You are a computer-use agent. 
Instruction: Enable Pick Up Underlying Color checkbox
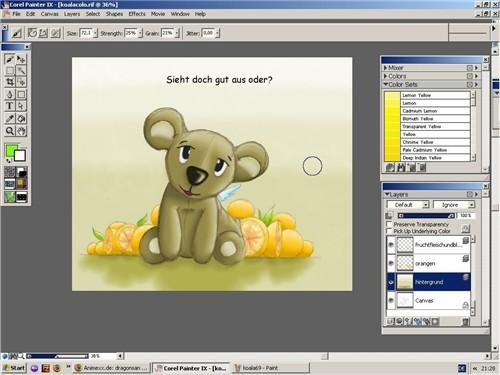pos(389,231)
